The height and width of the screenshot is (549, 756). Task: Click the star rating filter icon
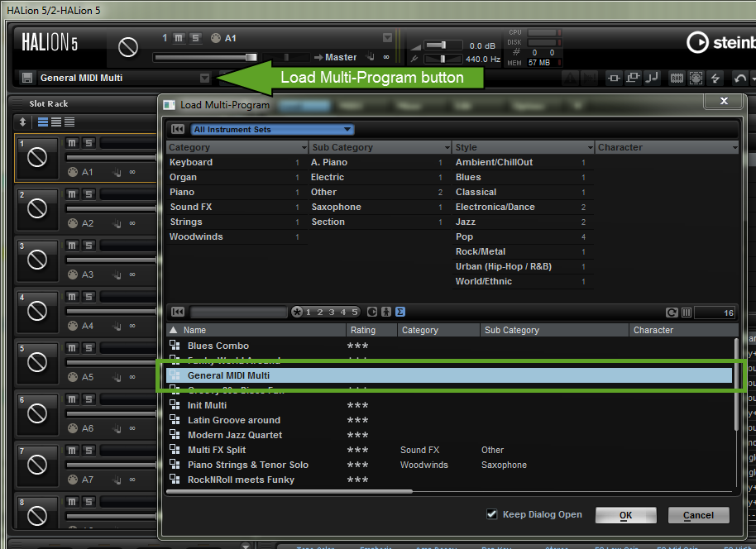297,312
